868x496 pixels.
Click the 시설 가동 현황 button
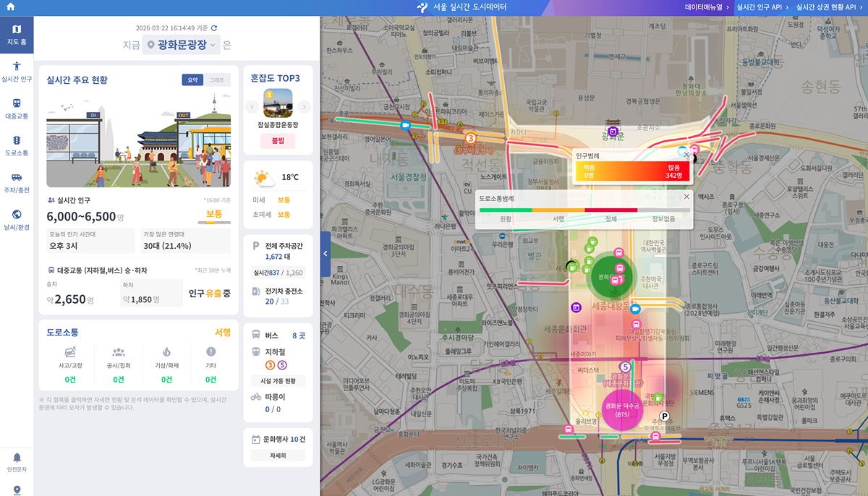pos(278,381)
